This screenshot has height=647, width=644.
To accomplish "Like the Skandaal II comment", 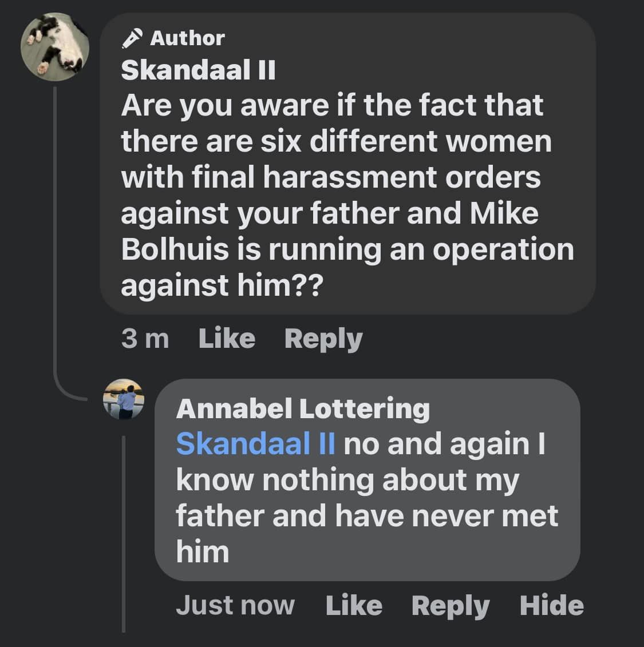I will click(x=227, y=338).
